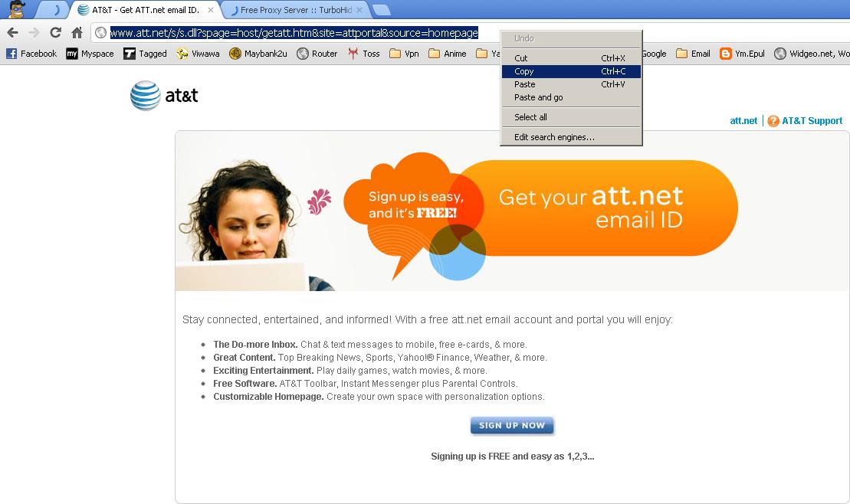Click the selected URL in address bar
This screenshot has height=504, width=850.
[x=294, y=33]
